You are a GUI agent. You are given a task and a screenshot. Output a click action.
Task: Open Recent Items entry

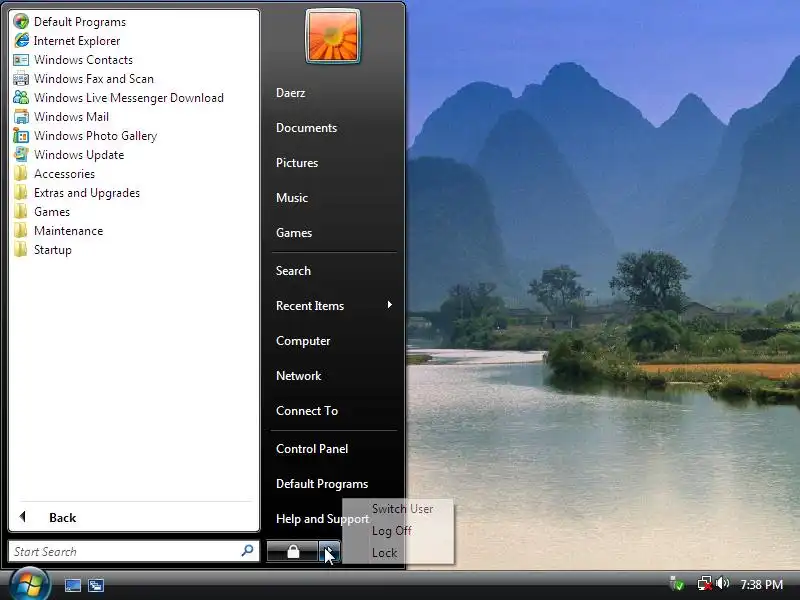coord(310,306)
